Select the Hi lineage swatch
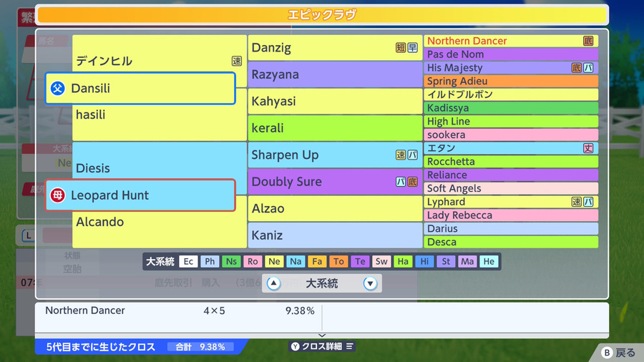644x362 pixels. [x=424, y=261]
